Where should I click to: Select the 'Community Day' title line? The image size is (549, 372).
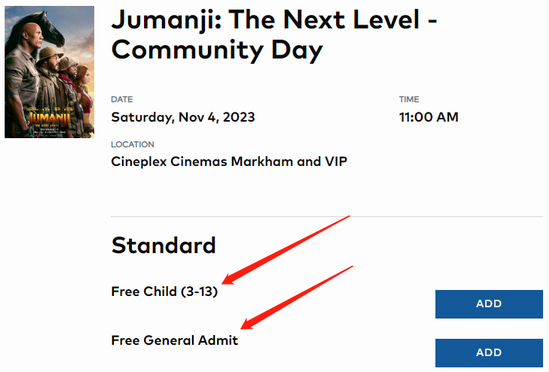(217, 51)
